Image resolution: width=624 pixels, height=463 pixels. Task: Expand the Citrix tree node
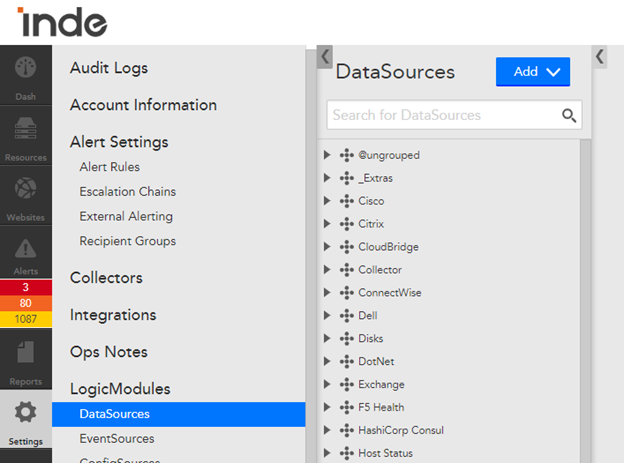[x=327, y=224]
